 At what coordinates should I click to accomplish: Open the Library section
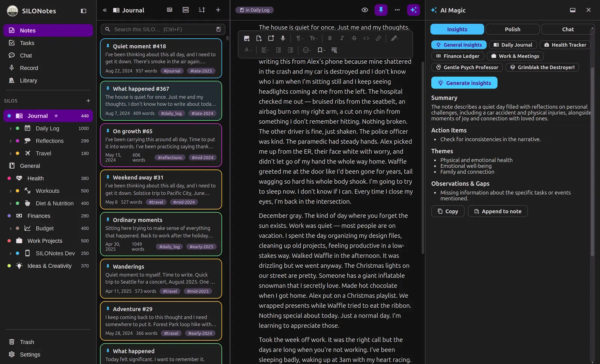coord(48,81)
